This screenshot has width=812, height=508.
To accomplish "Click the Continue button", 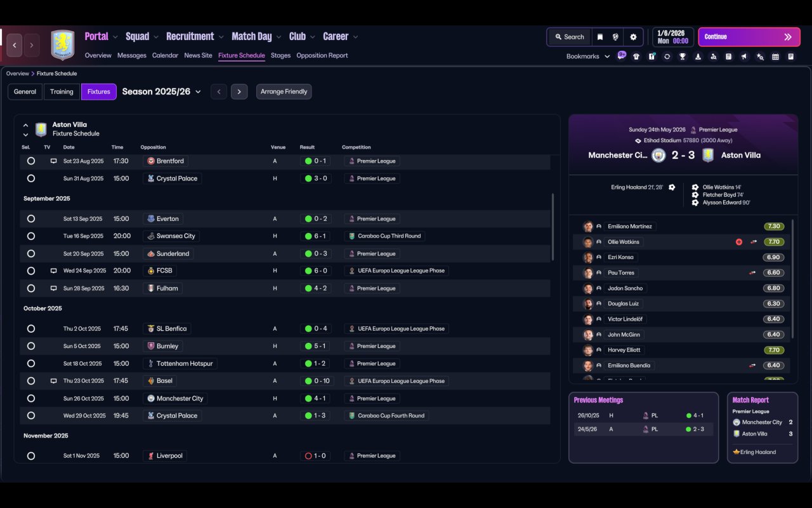I will point(749,37).
